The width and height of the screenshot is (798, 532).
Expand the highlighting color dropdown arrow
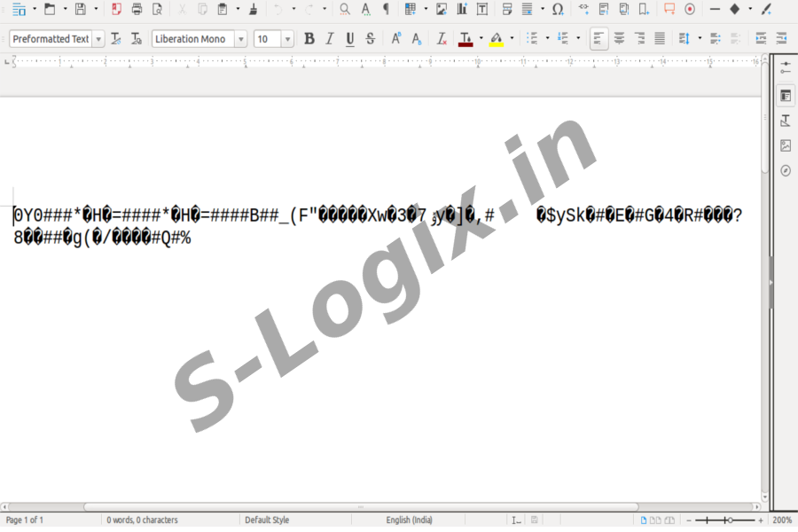(x=512, y=39)
